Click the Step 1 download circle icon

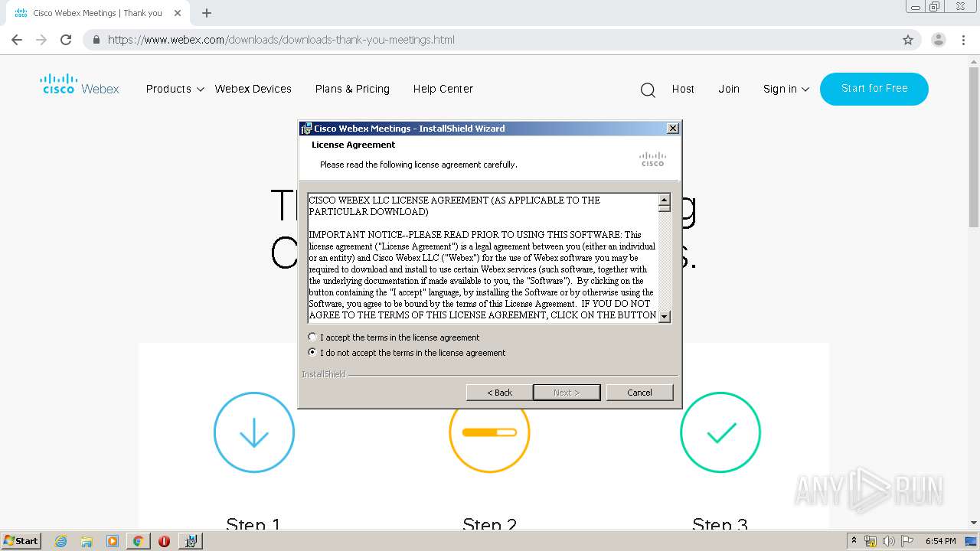254,432
